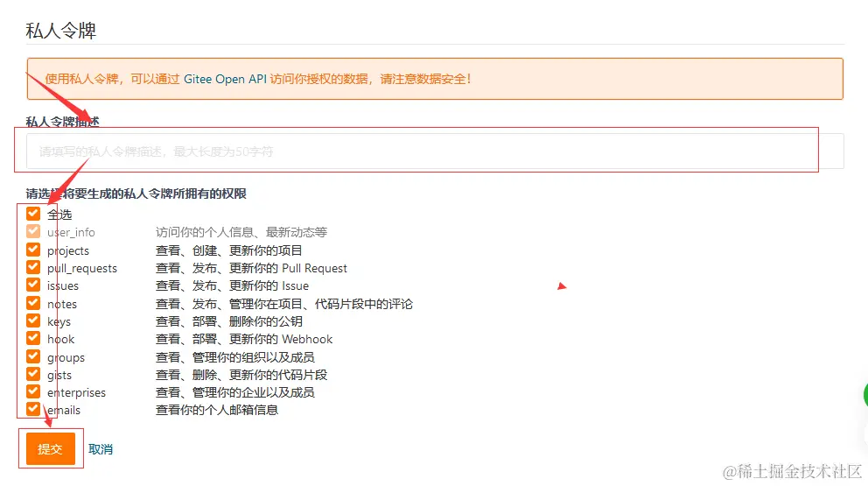Click the 取消 cancel link

click(101, 449)
